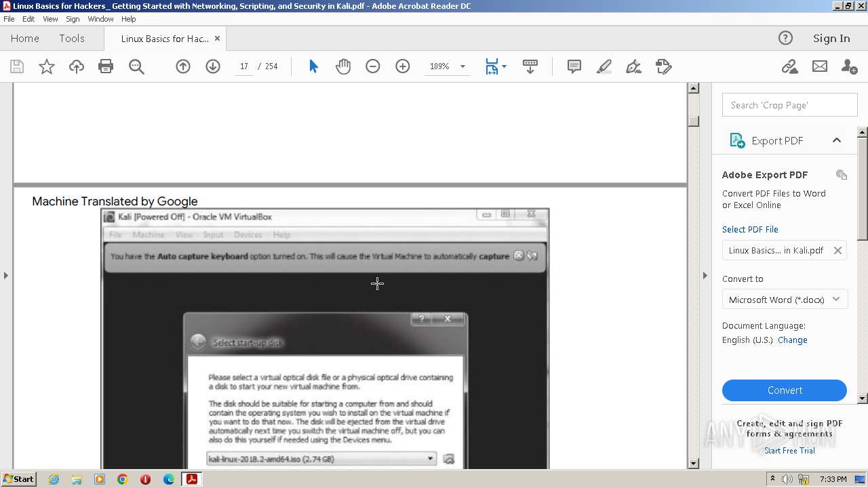Click the page number input field
This screenshot has width=868, height=488.
[x=243, y=66]
